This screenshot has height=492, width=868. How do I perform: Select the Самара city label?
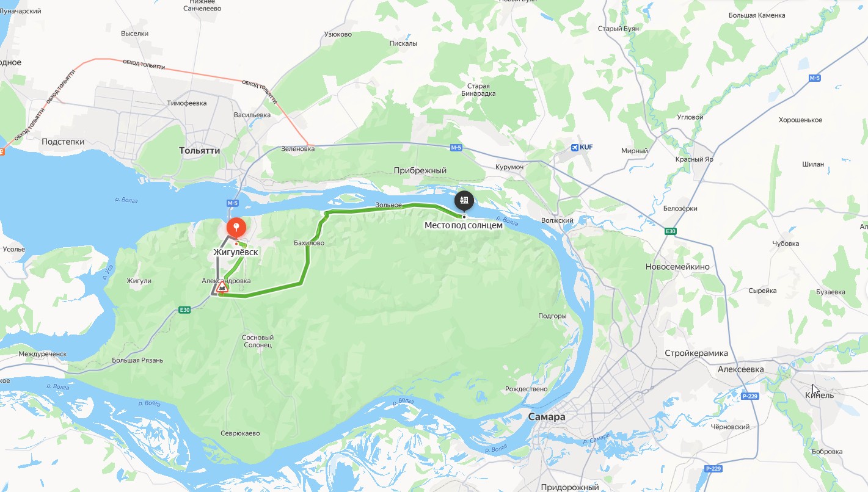pos(546,417)
